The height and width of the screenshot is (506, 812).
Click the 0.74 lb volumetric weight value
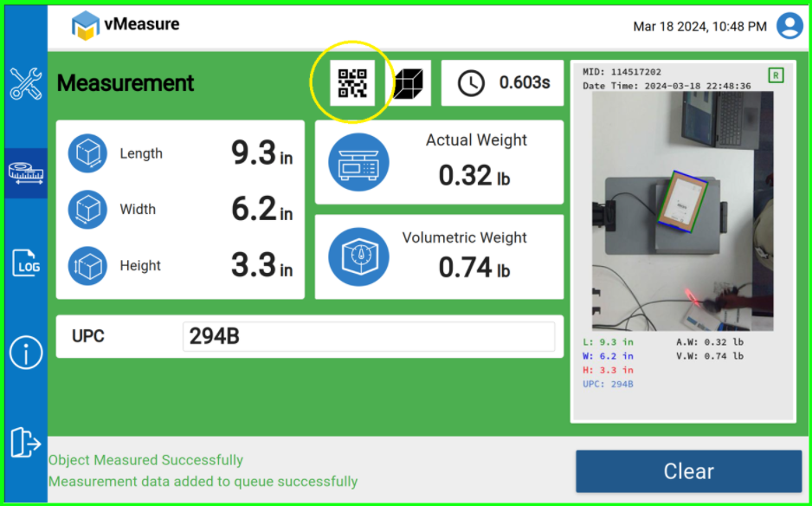[x=474, y=268]
